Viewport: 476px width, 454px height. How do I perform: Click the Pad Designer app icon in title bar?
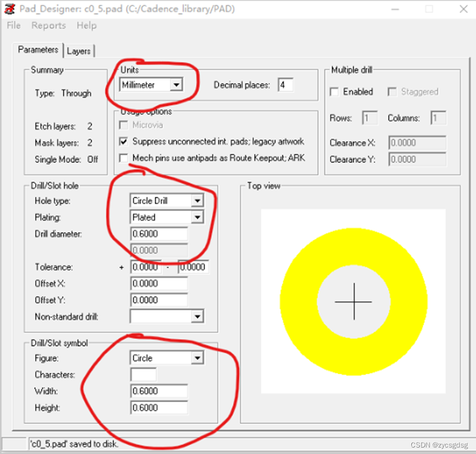click(x=10, y=9)
